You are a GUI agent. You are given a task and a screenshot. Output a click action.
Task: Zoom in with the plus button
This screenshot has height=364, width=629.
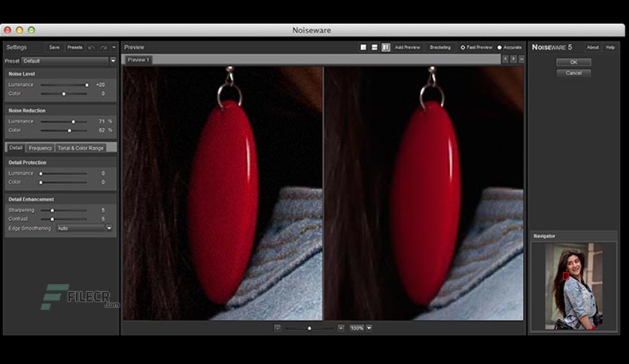tap(341, 328)
